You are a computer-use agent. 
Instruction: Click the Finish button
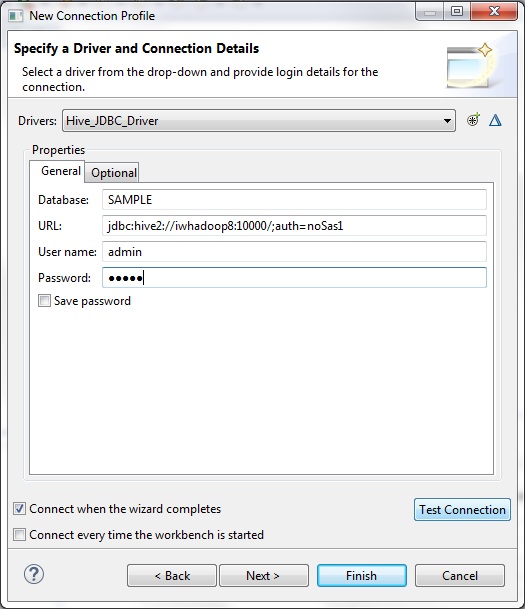tap(362, 575)
